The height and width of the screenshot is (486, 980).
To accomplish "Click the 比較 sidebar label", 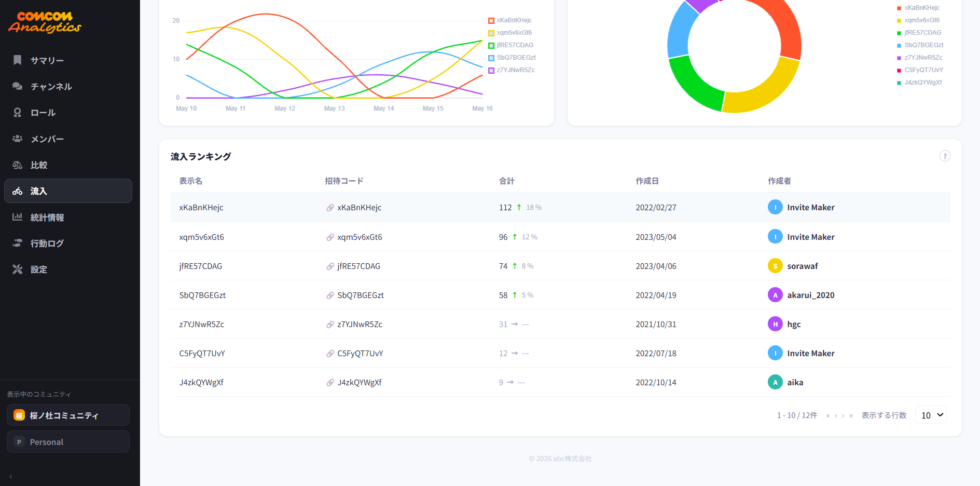I will coord(39,165).
